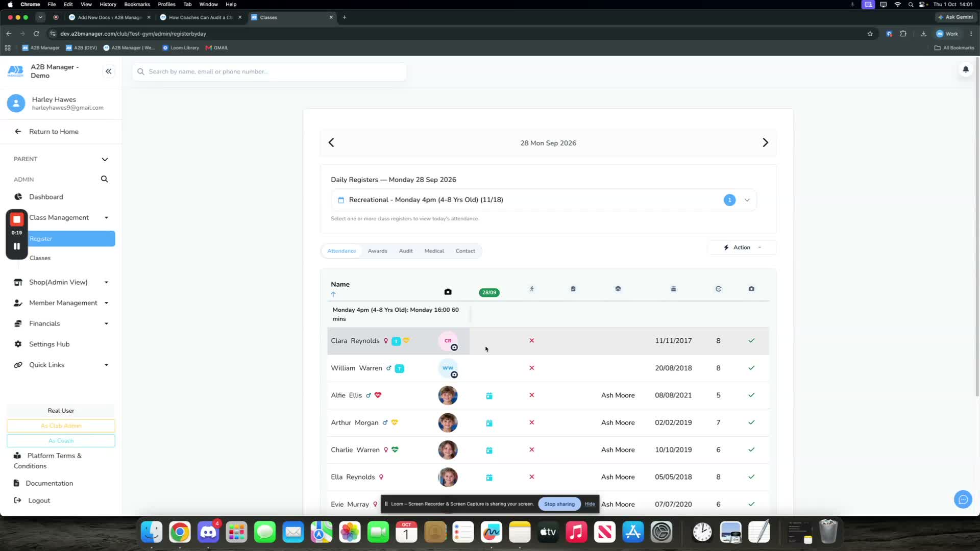
Task: Switch to the Audit tab
Action: 405,251
